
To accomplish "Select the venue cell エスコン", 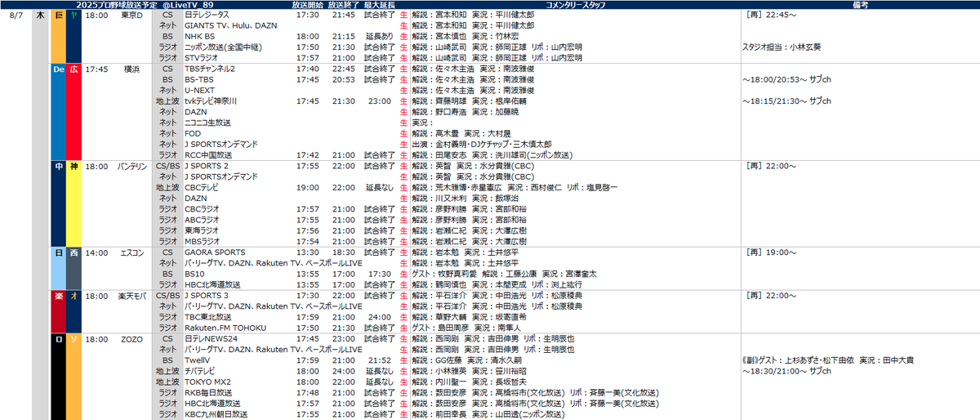I will [131, 252].
